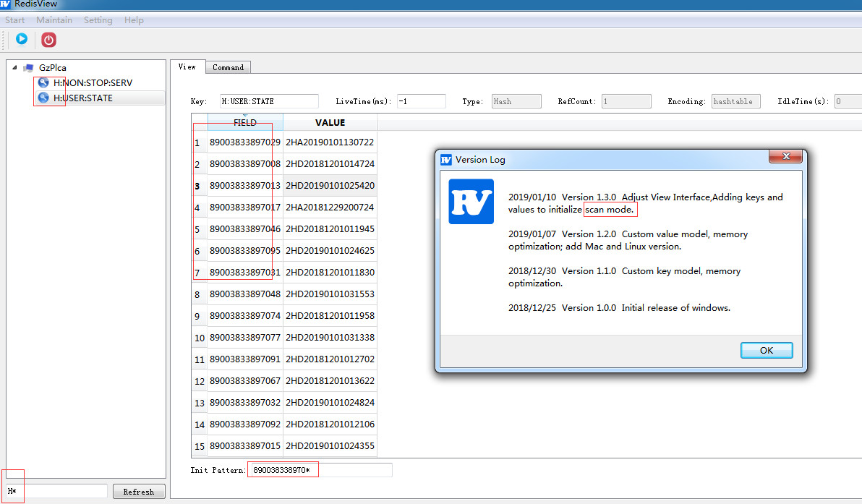The width and height of the screenshot is (862, 504).
Task: Sort by the FIELD column header
Action: 245,122
